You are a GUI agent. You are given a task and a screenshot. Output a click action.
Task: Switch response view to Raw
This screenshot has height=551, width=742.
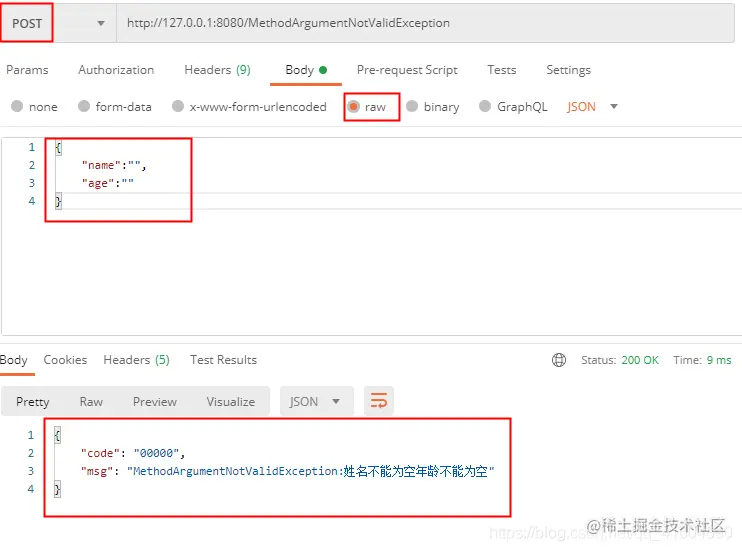pyautogui.click(x=91, y=402)
